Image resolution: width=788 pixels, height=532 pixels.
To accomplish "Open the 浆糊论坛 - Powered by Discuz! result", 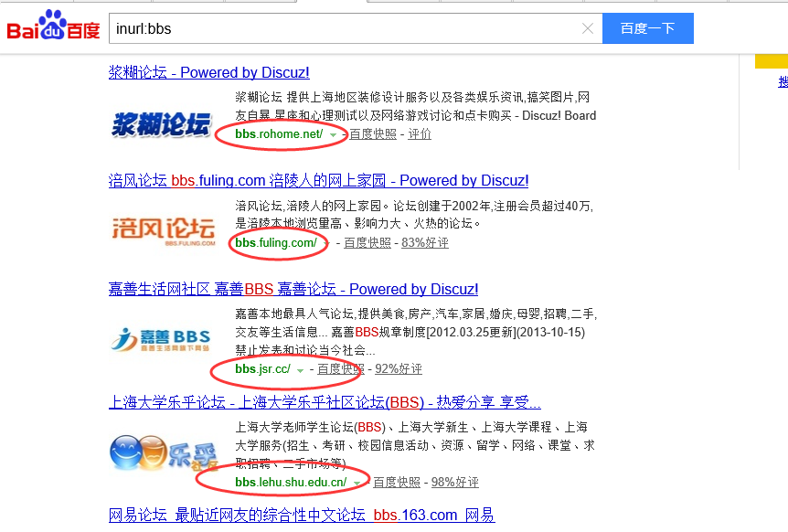I will click(208, 72).
